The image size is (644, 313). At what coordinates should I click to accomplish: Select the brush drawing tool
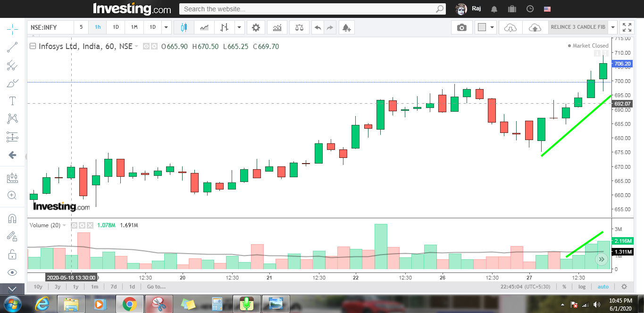click(x=12, y=83)
